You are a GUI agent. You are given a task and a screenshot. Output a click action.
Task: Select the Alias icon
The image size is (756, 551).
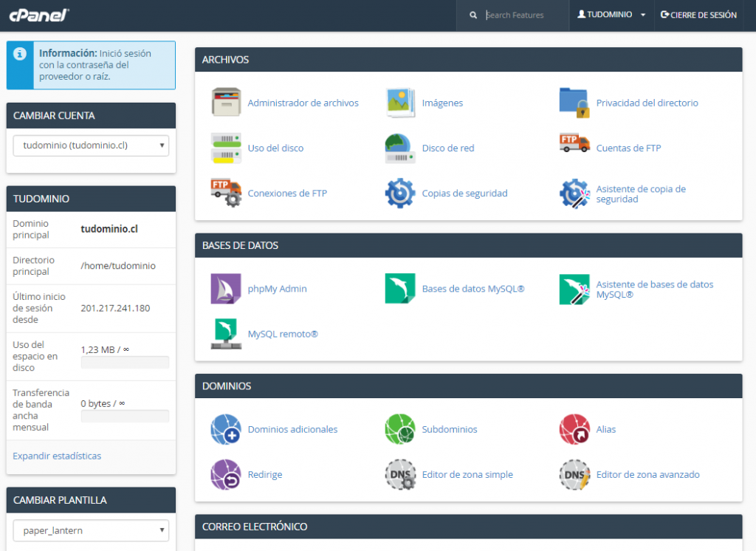[574, 428]
